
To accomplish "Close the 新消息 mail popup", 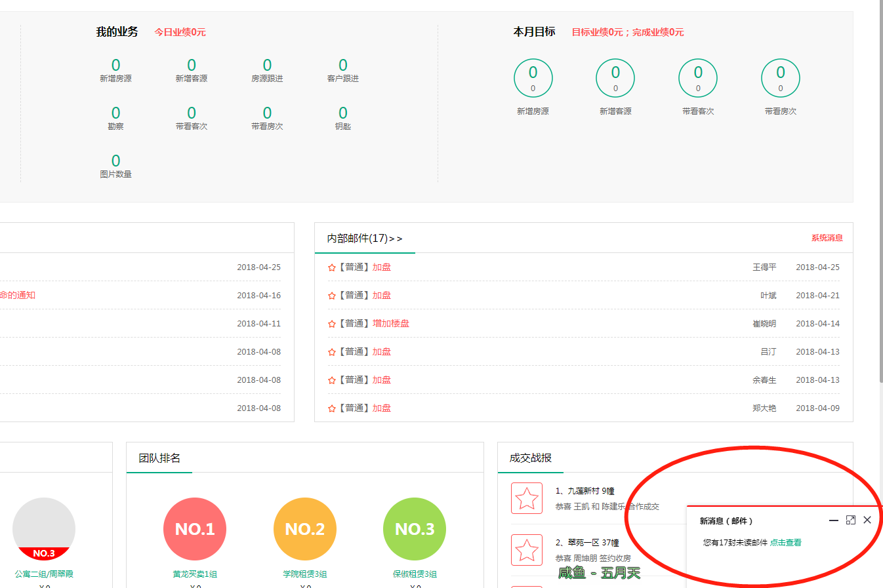I will tap(867, 520).
